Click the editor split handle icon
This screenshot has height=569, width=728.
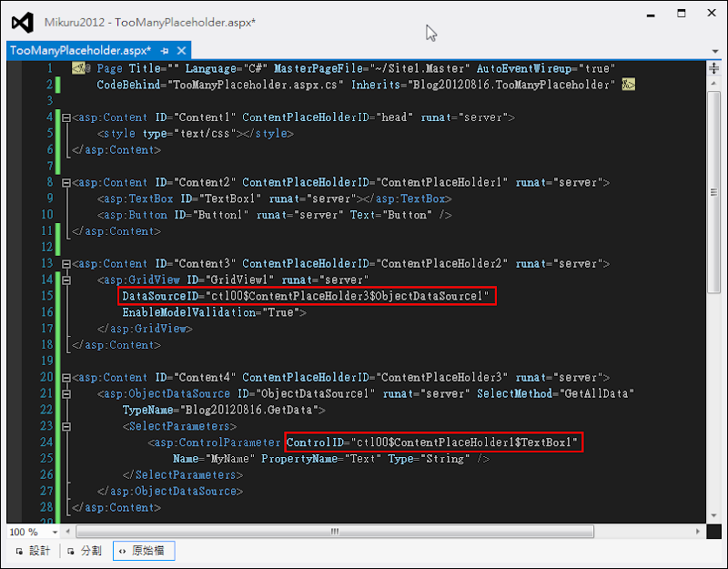click(x=713, y=68)
